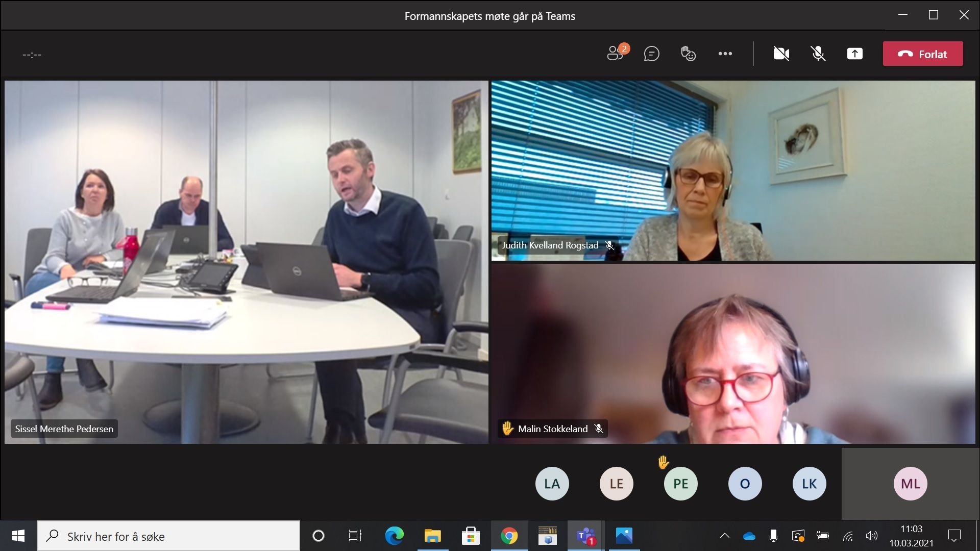Open Microsoft Teams from taskbar
Image resolution: width=980 pixels, height=551 pixels.
tap(585, 536)
